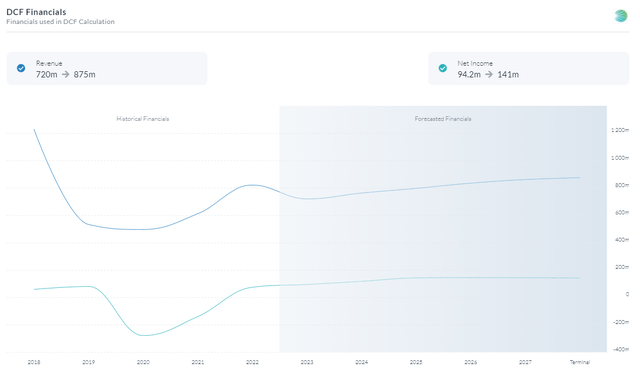Click the revenue line peak near 2022
The image size is (640, 373).
tap(252, 185)
